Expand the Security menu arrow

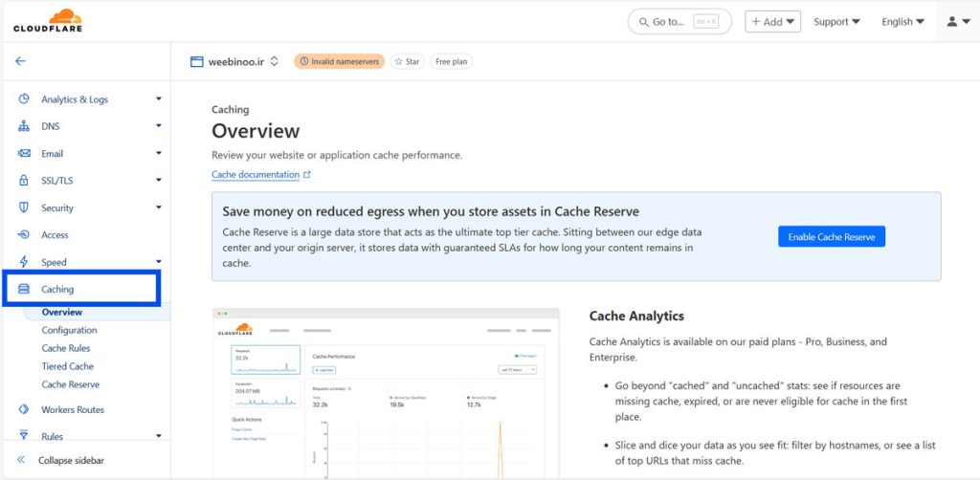(x=159, y=207)
